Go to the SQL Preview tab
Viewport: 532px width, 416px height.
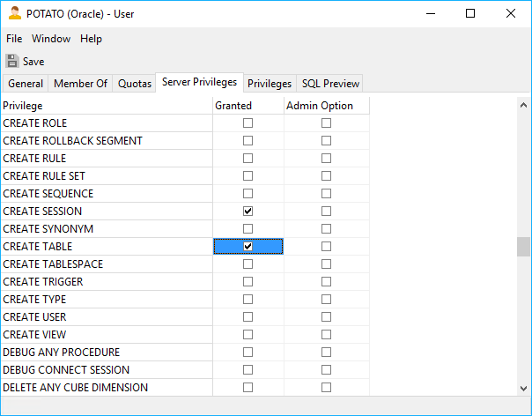tap(330, 84)
